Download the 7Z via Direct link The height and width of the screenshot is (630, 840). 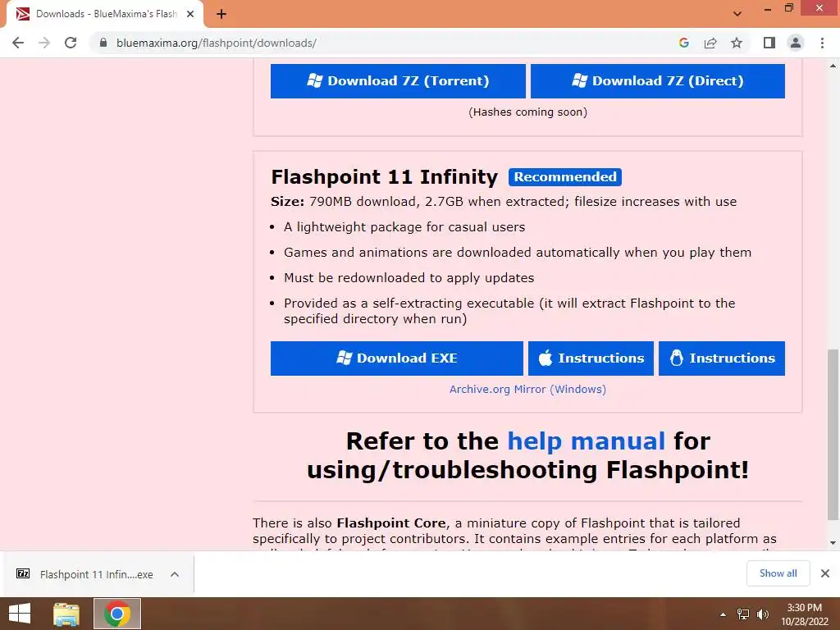tap(657, 81)
